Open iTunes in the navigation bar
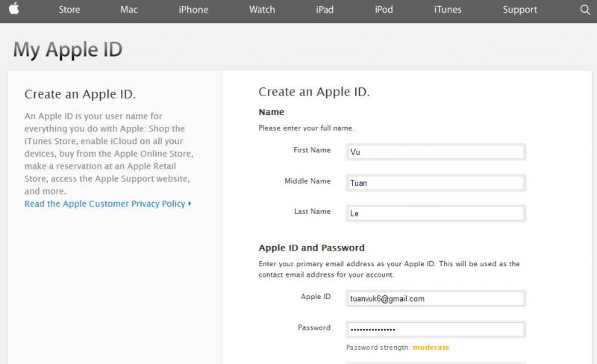This screenshot has height=364, width=597. [448, 10]
